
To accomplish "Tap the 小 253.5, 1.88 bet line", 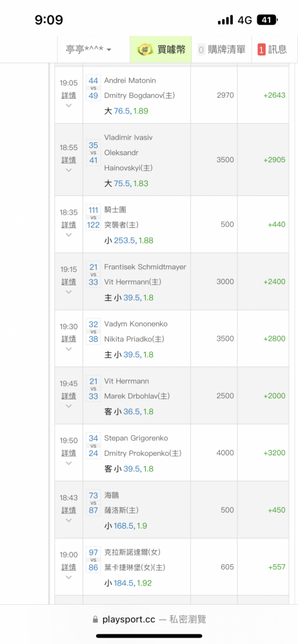I will (x=128, y=240).
